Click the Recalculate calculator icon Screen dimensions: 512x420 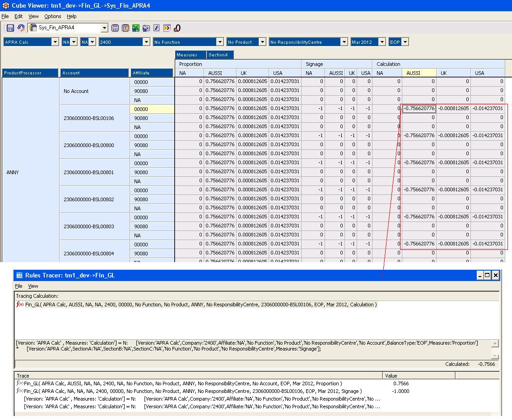pos(115,28)
